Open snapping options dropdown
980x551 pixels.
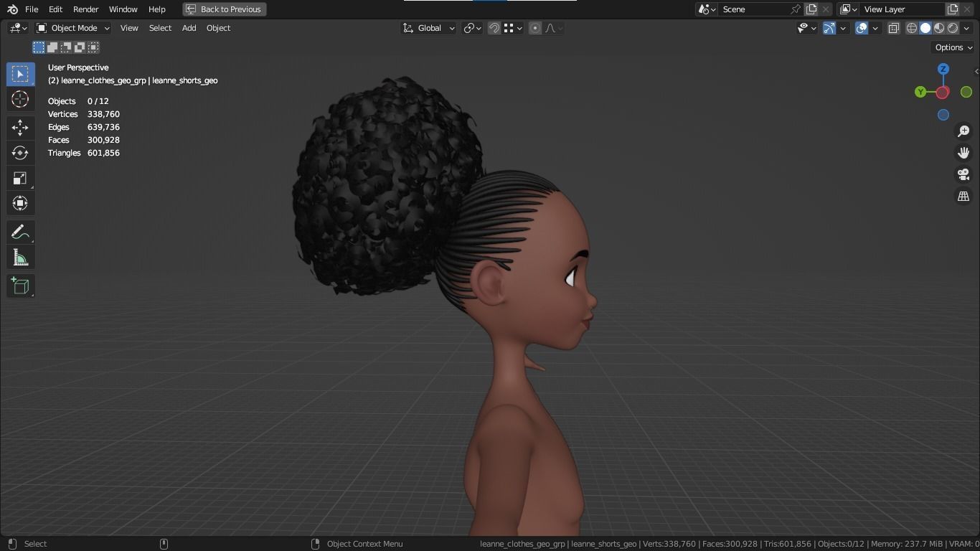tap(513, 28)
